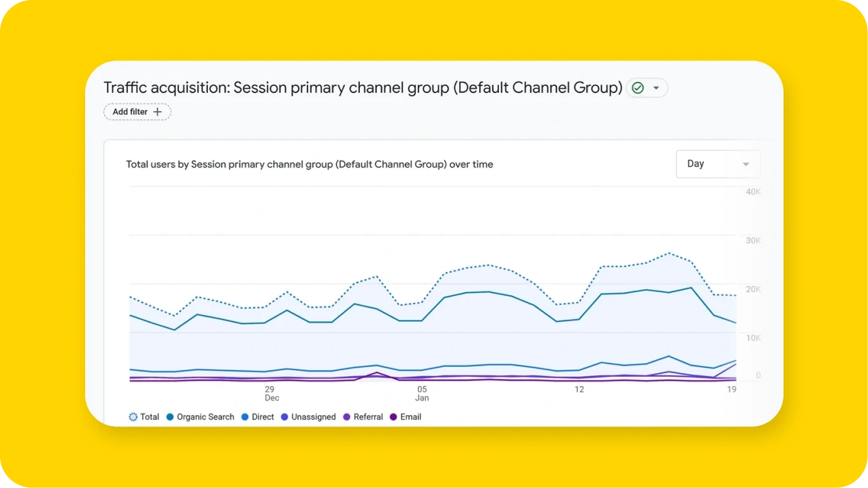This screenshot has width=868, height=488.
Task: Open the Day granularity dropdown
Action: pos(718,164)
